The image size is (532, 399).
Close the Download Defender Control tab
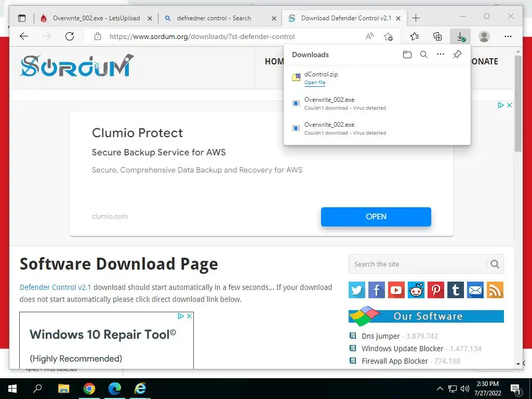tap(398, 18)
